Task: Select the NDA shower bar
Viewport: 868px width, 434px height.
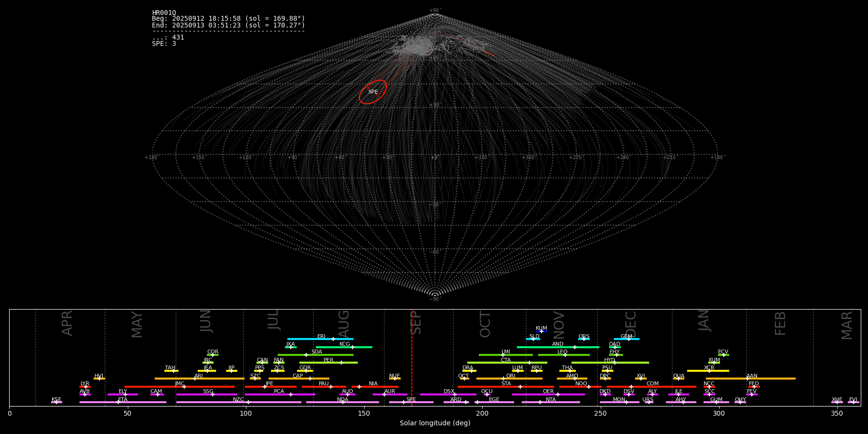Action: click(342, 402)
